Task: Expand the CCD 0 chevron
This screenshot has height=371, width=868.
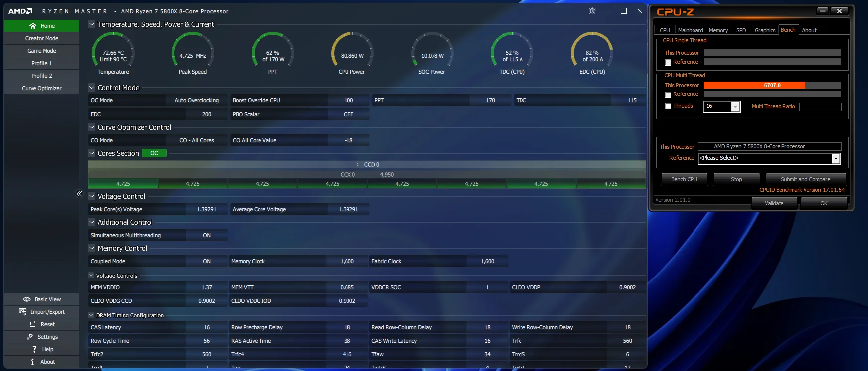Action: tap(357, 164)
